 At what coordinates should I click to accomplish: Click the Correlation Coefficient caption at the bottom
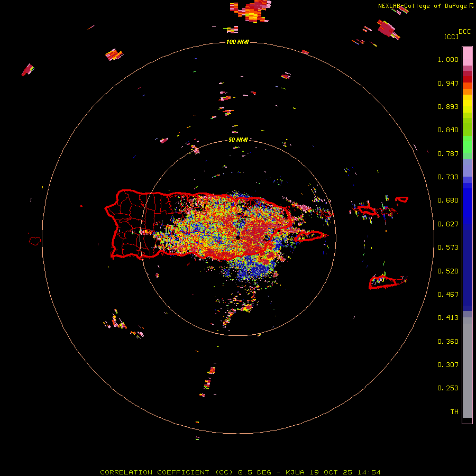(240, 472)
